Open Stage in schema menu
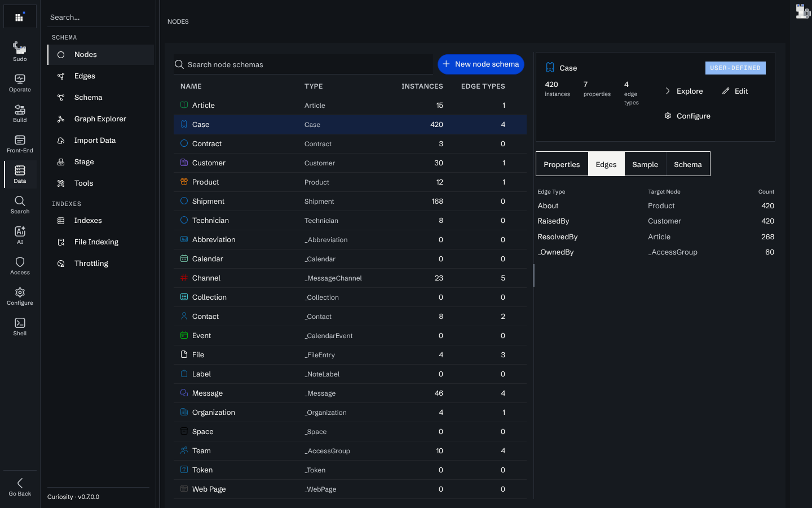 [x=100, y=162]
